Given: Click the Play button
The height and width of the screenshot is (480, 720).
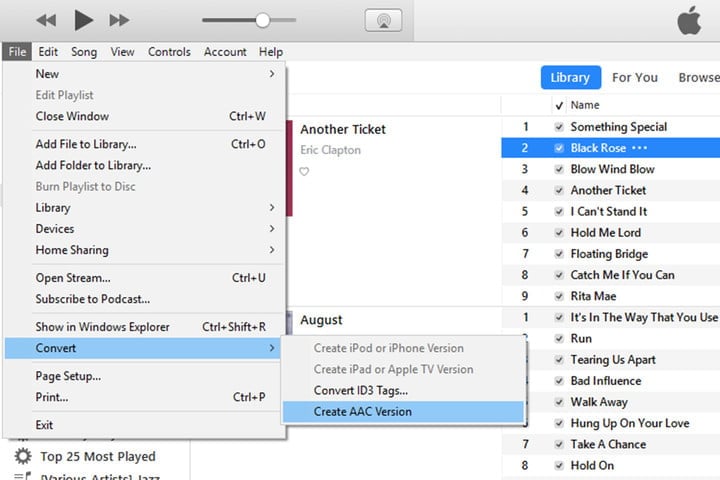Looking at the screenshot, I should coord(83,20).
